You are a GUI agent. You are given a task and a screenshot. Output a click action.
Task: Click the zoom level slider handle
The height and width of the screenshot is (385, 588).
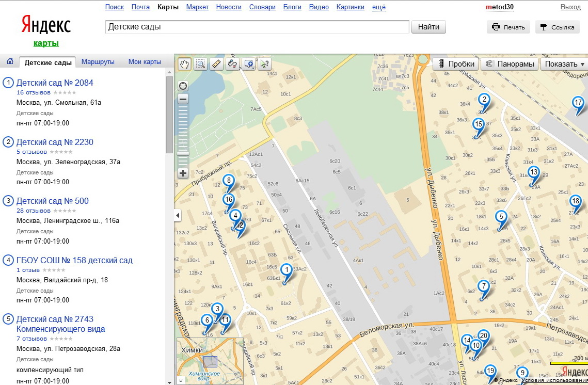(183, 153)
